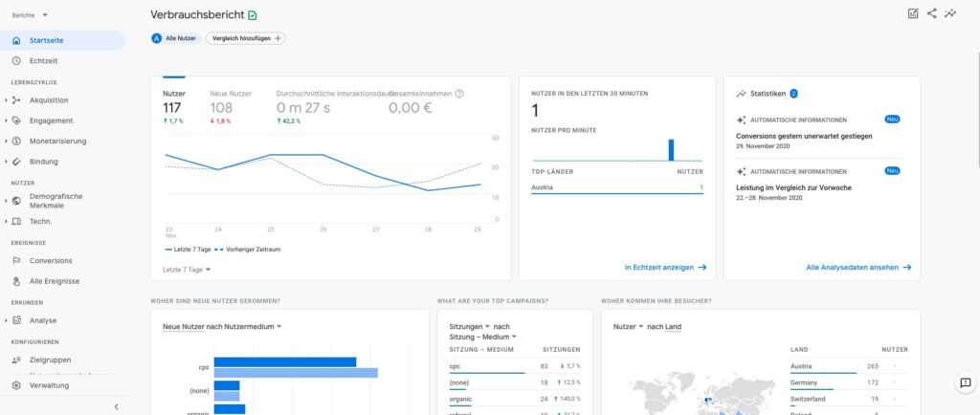Click the cpc bar in new users chart
This screenshot has height=415, width=980.
(x=285, y=362)
